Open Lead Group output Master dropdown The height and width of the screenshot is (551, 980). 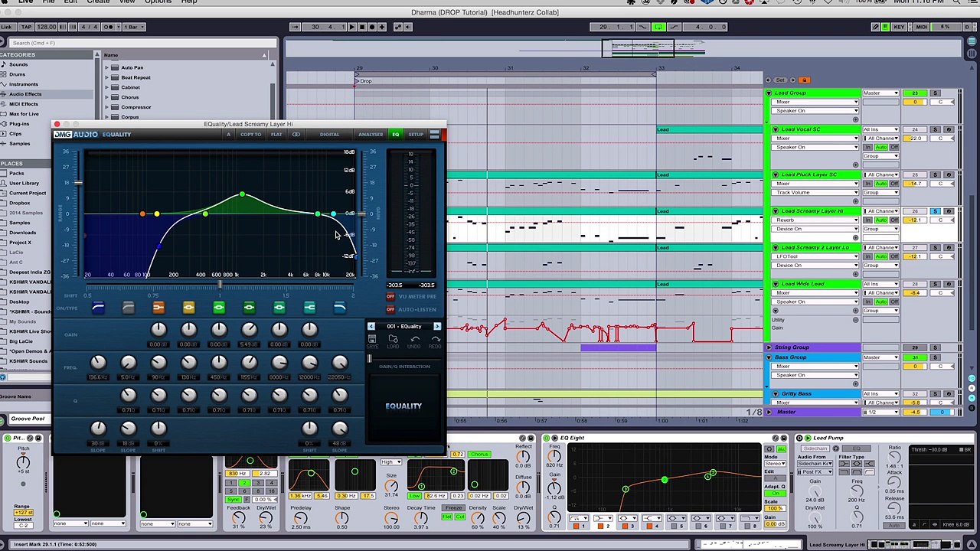[880, 93]
